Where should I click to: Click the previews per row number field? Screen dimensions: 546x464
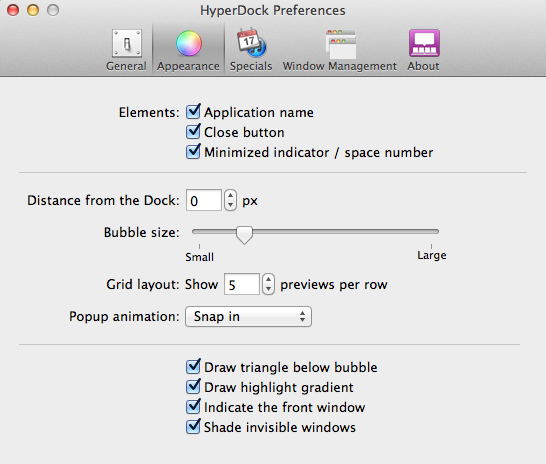point(242,284)
